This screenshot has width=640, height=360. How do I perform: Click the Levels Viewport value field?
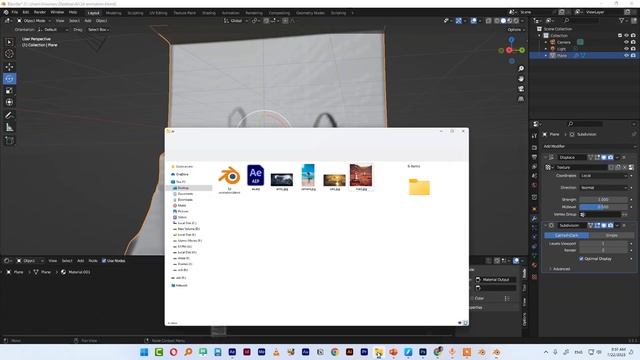pos(604,243)
